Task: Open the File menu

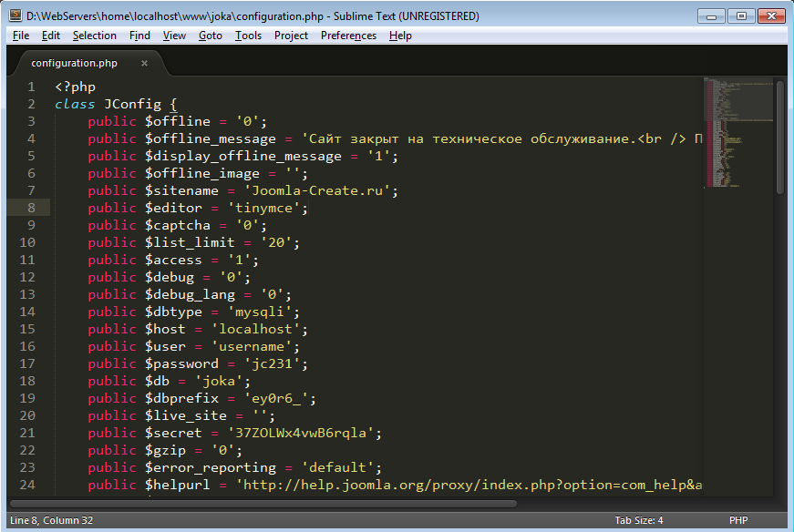Action: [21, 36]
